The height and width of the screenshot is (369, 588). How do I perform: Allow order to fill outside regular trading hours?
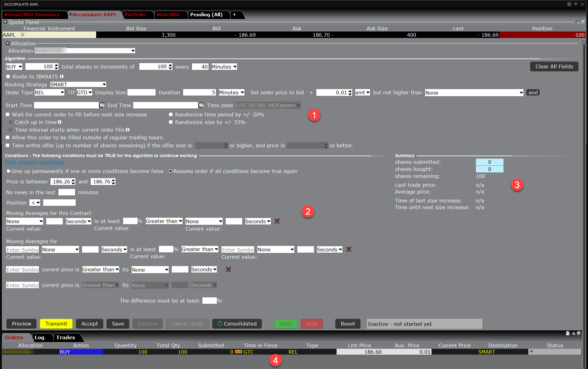8,137
